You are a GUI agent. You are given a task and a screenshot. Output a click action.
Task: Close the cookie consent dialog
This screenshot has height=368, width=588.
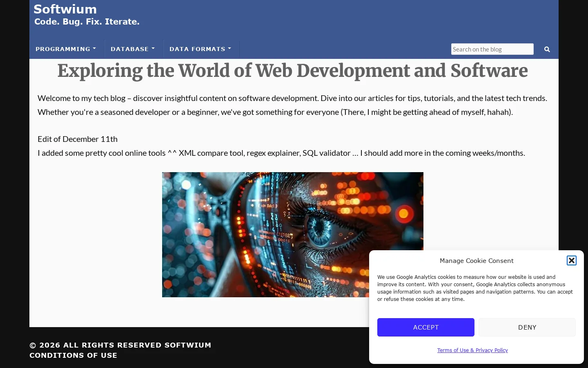pyautogui.click(x=572, y=260)
